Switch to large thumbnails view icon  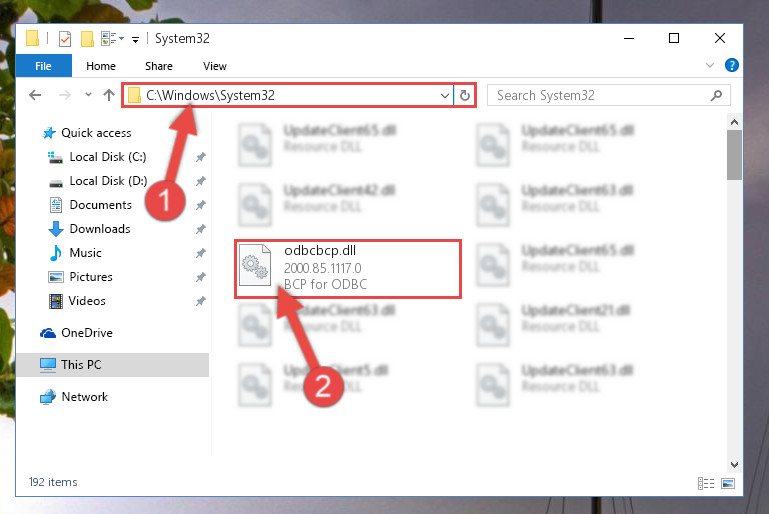tap(728, 484)
